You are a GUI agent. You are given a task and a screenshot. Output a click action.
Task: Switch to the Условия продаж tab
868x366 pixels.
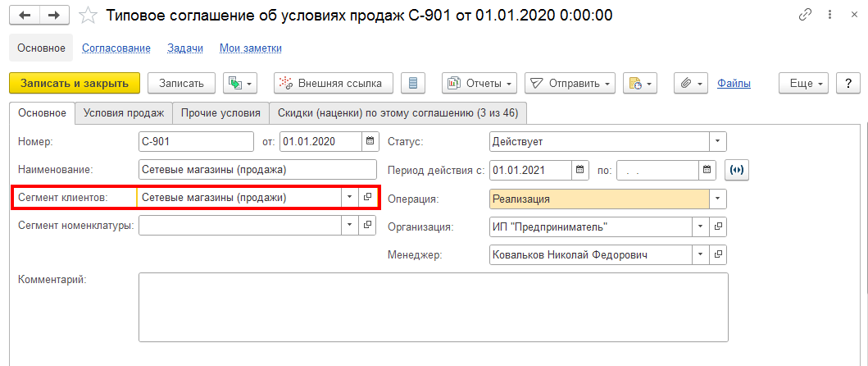[124, 112]
